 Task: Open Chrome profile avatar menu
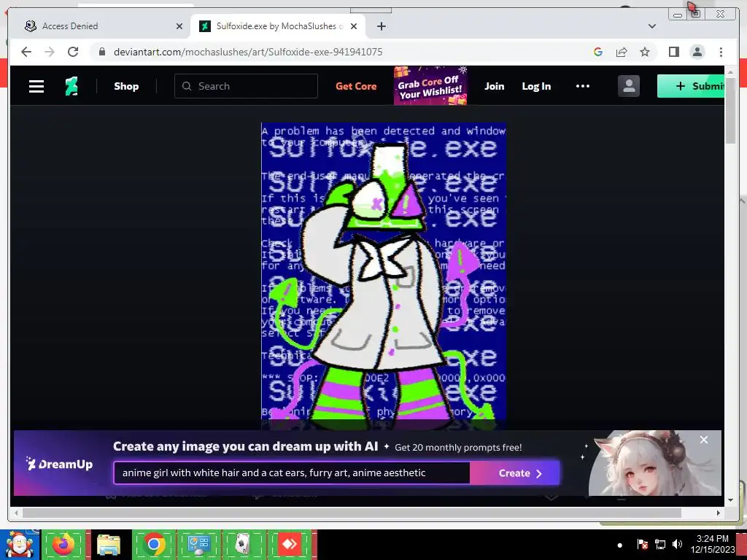697,52
